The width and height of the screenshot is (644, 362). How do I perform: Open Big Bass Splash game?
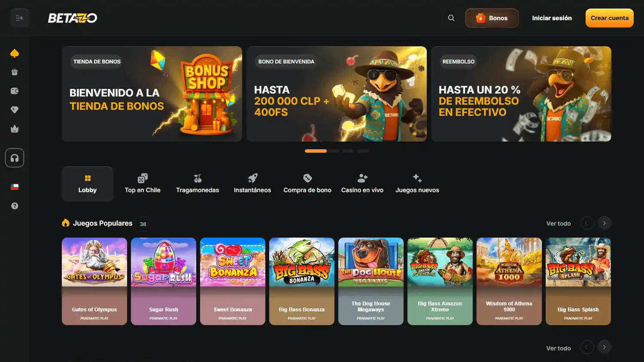click(578, 281)
